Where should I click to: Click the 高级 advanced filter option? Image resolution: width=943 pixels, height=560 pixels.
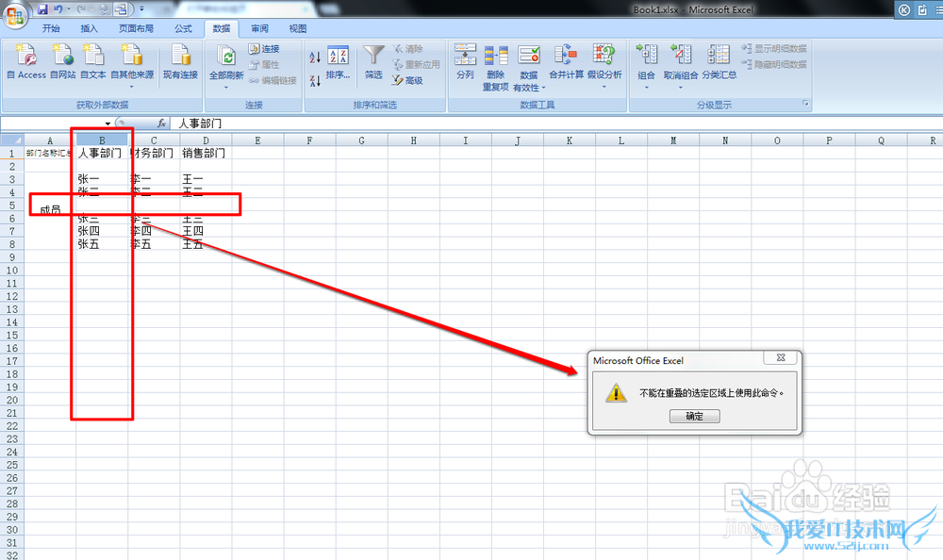tap(407, 80)
